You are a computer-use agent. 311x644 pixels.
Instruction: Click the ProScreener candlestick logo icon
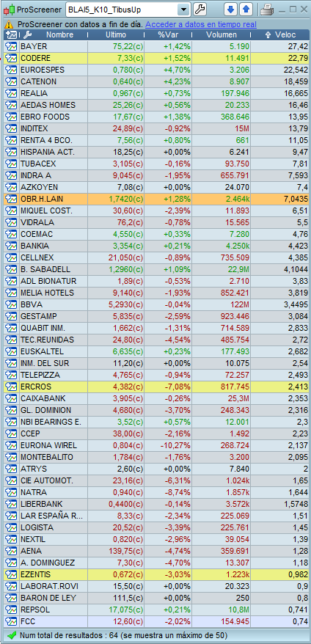tap(10, 10)
